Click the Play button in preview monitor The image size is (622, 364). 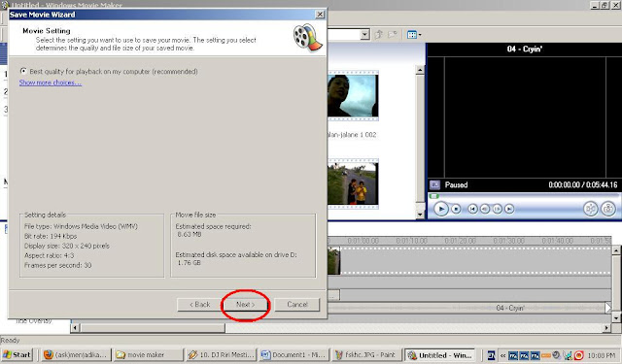click(x=440, y=209)
